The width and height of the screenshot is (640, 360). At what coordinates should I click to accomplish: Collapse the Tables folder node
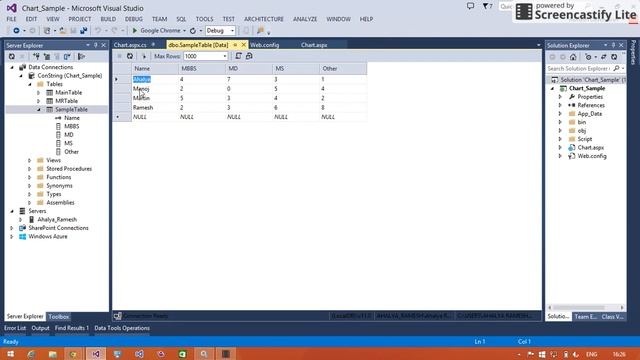click(x=30, y=84)
